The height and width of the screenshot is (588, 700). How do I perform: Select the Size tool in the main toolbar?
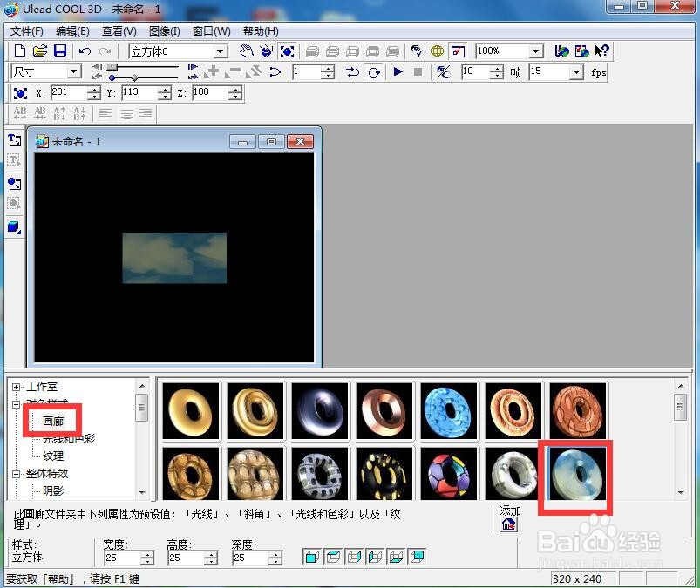287,51
